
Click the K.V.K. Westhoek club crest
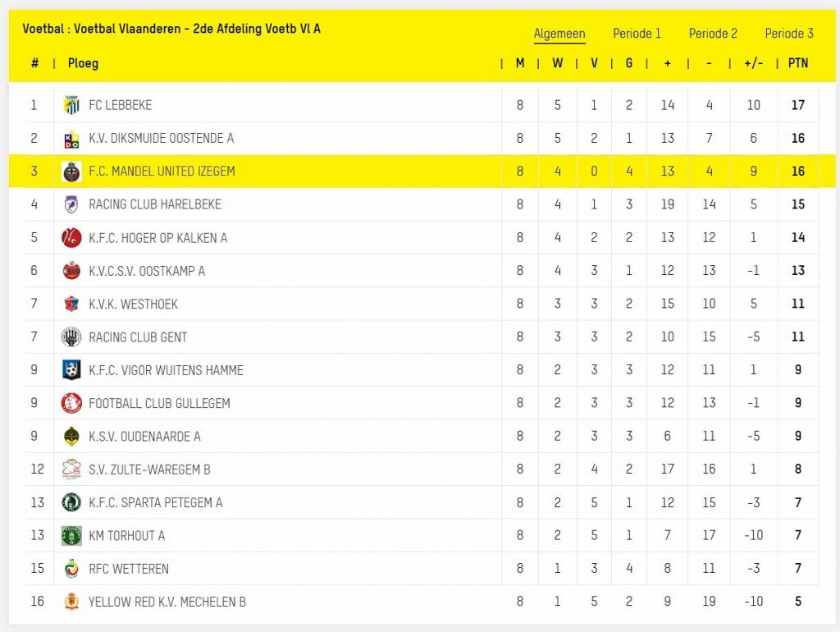[x=71, y=304]
